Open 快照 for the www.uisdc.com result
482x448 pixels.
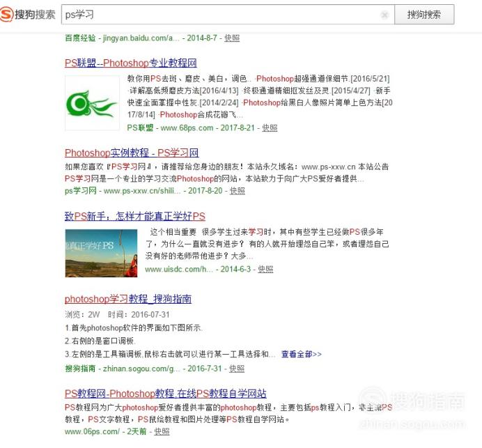pos(265,270)
